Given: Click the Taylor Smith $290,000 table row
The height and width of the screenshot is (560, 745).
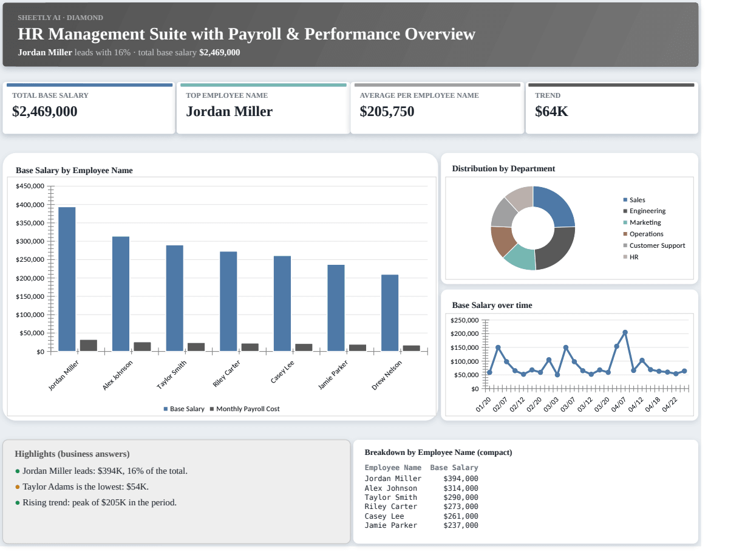Looking at the screenshot, I should point(421,497).
